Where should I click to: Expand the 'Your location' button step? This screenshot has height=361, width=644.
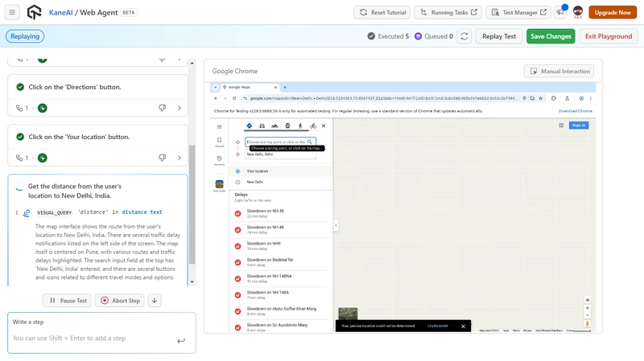pos(180,158)
